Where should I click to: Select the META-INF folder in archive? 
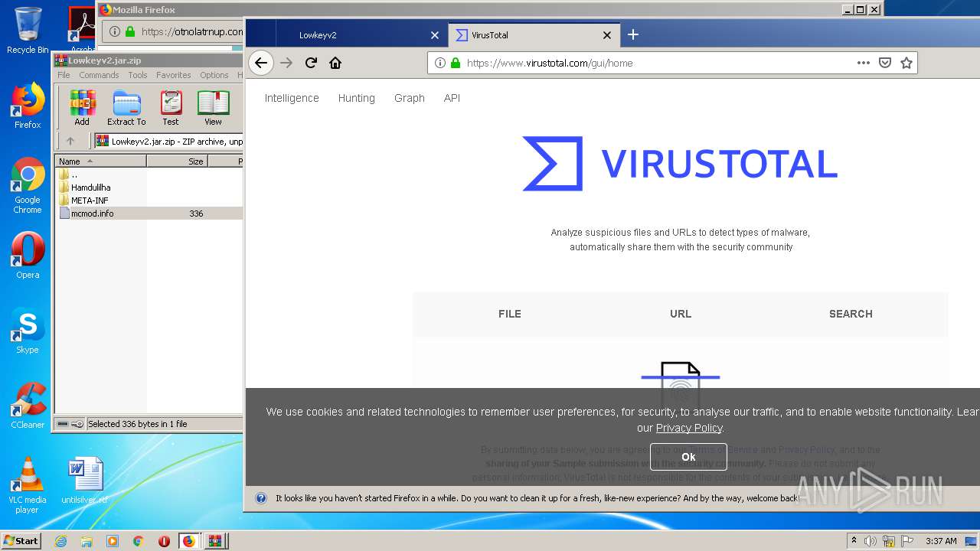(90, 201)
